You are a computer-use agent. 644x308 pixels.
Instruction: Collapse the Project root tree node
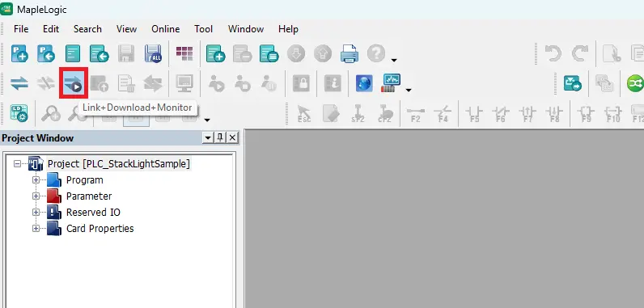point(17,163)
